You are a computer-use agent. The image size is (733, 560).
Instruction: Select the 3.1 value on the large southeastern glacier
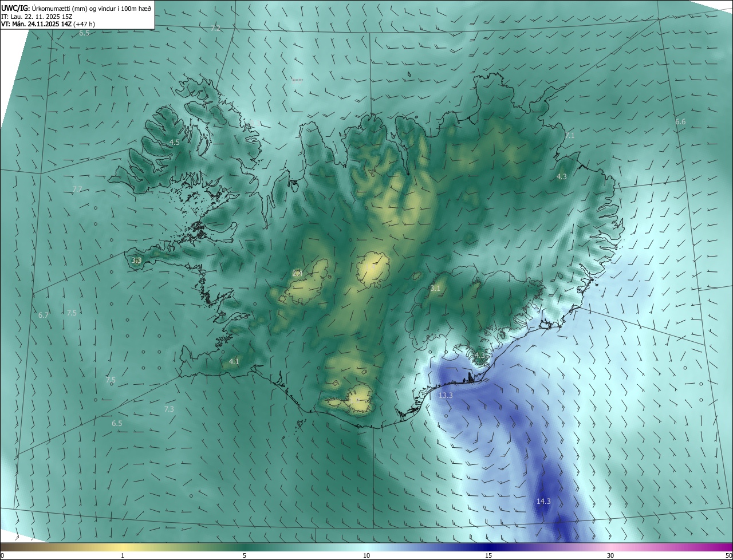435,288
